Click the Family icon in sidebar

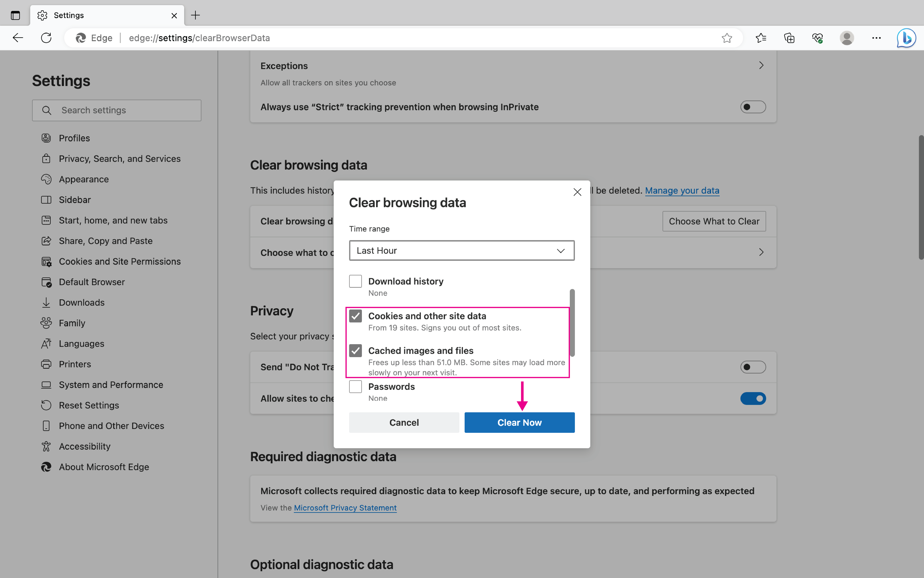click(46, 323)
